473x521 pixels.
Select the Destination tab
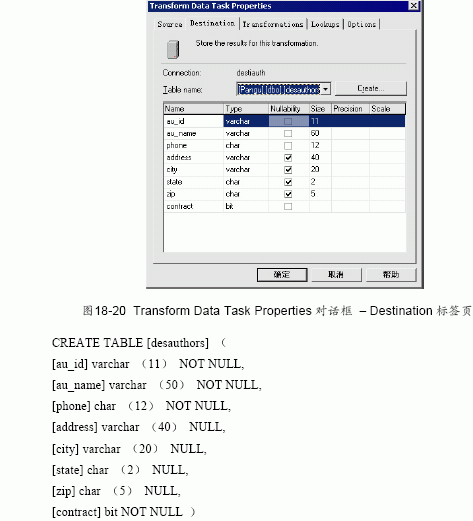pos(212,23)
